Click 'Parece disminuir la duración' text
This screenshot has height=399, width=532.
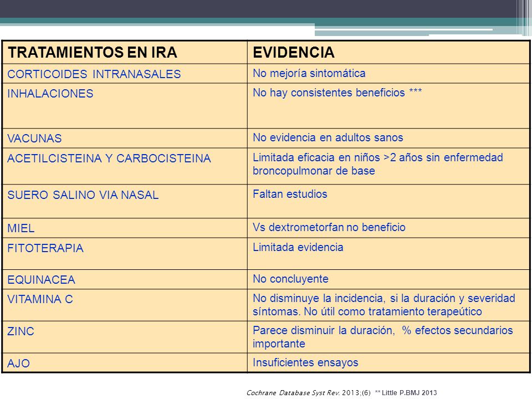click(323, 330)
